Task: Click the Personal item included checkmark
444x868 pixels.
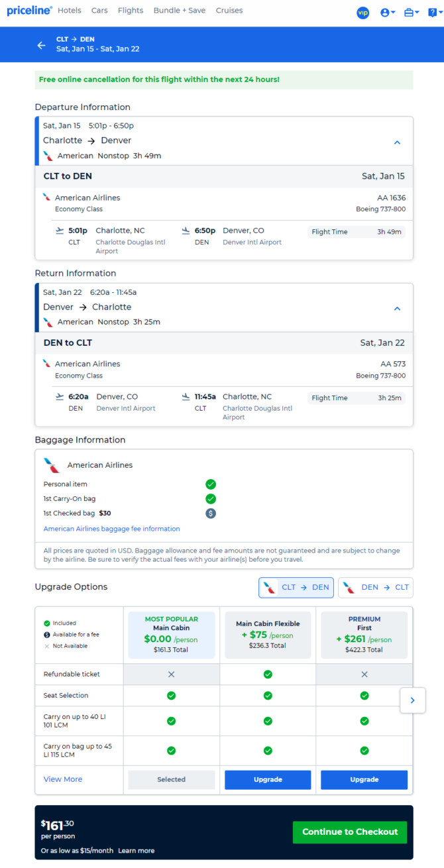Action: [x=211, y=484]
